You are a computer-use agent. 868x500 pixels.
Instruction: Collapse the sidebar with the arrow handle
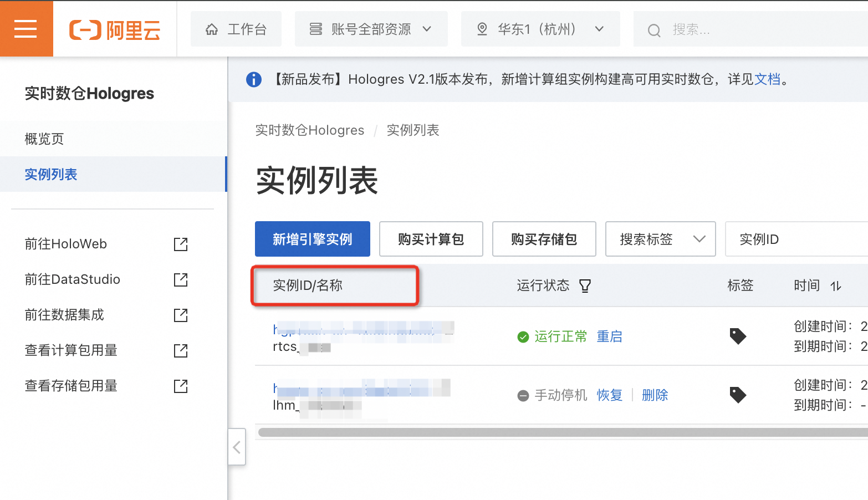[x=237, y=447]
